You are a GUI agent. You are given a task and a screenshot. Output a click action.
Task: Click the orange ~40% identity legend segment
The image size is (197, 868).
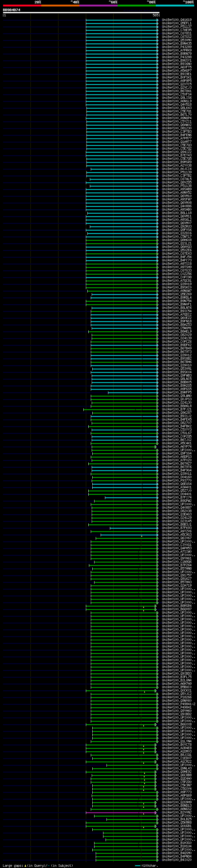tap(60, 6)
